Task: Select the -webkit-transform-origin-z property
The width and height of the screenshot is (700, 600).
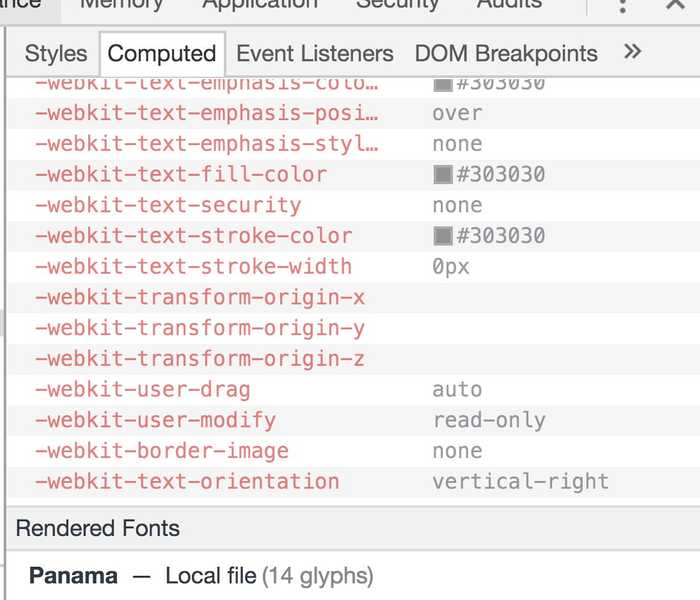Action: coord(200,359)
